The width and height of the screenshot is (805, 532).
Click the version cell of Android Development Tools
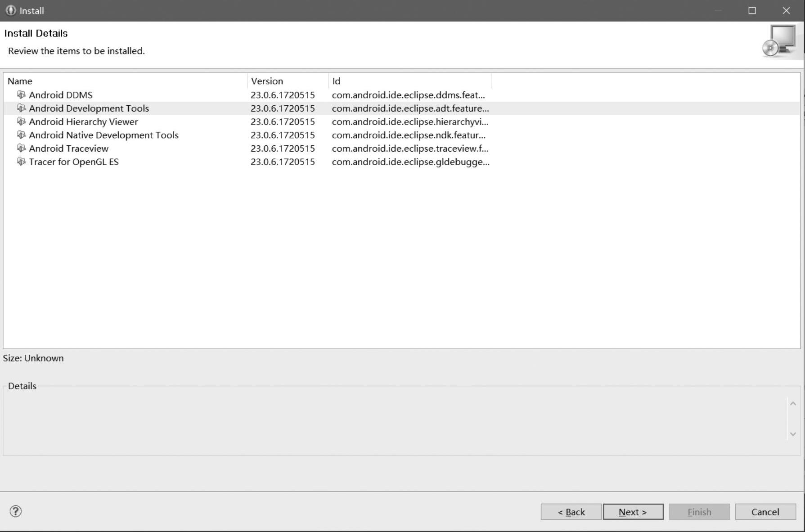283,108
